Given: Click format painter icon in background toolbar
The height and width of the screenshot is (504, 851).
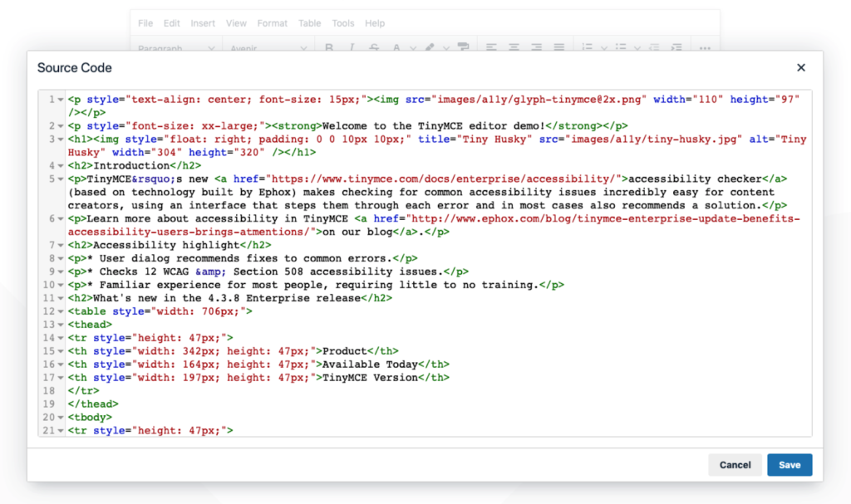Looking at the screenshot, I should (x=463, y=47).
